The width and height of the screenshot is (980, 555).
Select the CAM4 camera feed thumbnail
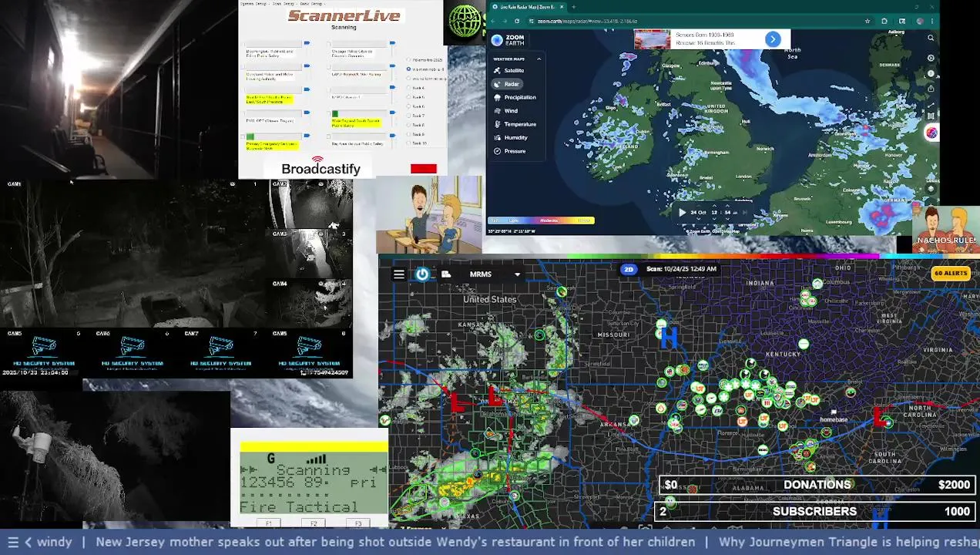(311, 304)
